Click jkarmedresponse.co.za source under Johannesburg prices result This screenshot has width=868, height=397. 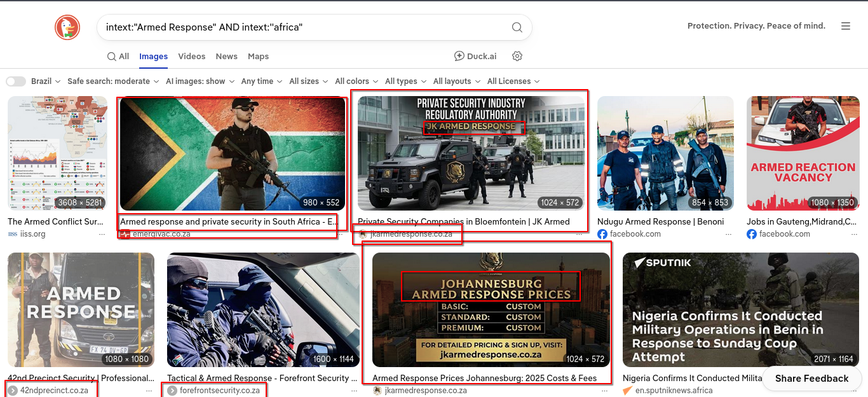click(426, 391)
